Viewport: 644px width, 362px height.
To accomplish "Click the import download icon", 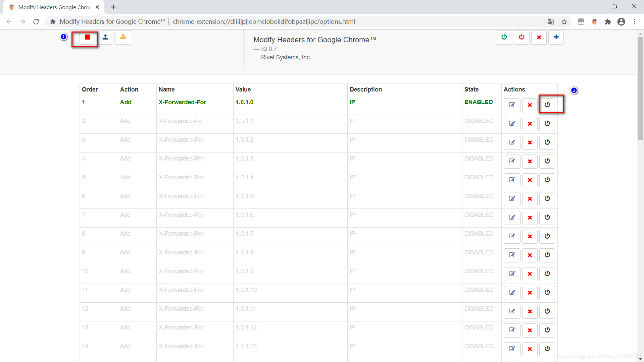I will coord(123,37).
